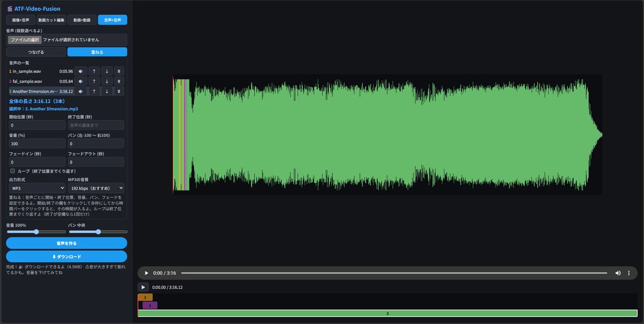The height and width of the screenshot is (324, 644).
Task: Move Another Dimension.mp3 down in the list
Action: point(107,91)
